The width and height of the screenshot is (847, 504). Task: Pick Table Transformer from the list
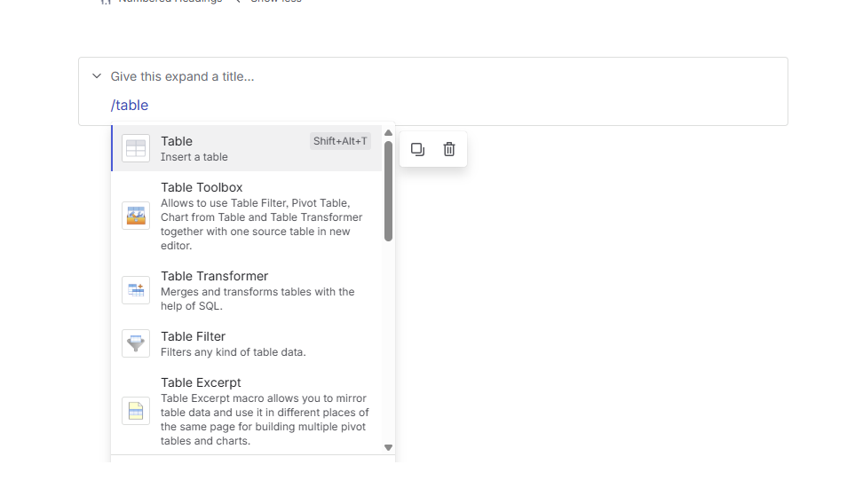(247, 290)
